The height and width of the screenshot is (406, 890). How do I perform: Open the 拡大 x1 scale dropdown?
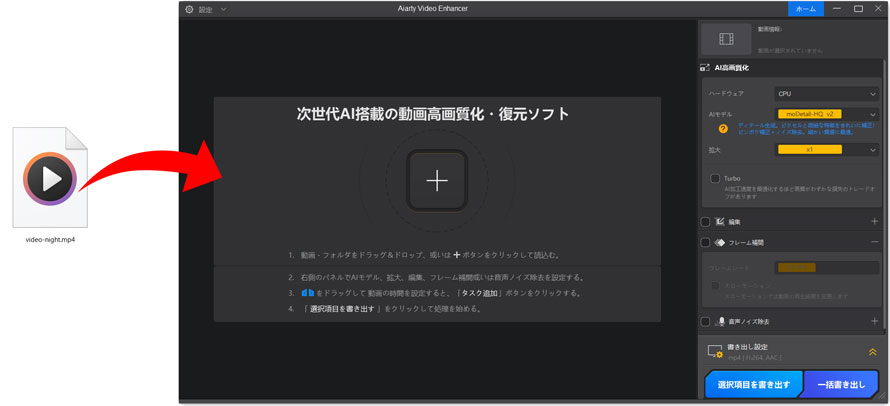[826, 150]
